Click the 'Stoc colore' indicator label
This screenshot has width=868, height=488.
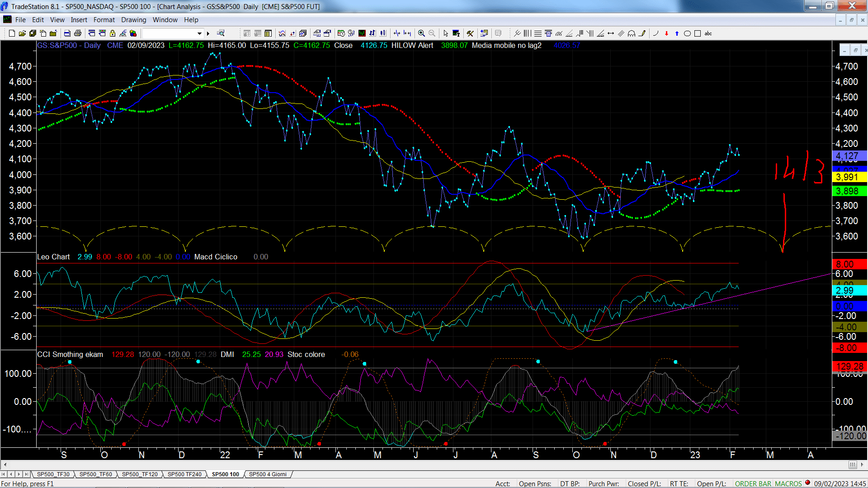306,354
